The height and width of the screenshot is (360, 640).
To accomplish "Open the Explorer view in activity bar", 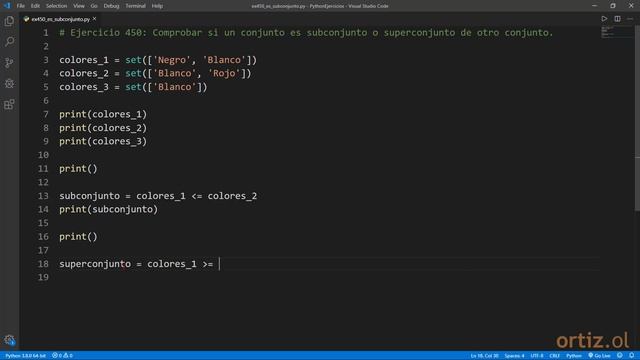I will [9, 21].
